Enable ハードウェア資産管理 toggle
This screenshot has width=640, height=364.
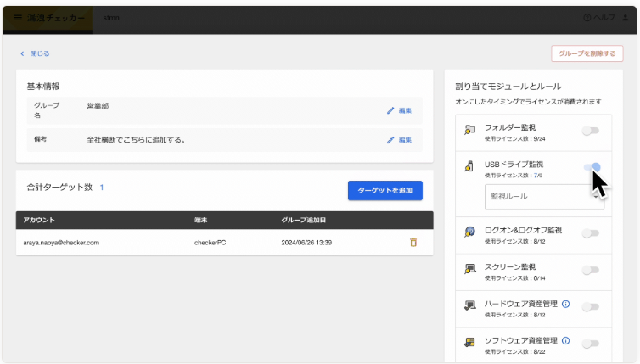591,306
